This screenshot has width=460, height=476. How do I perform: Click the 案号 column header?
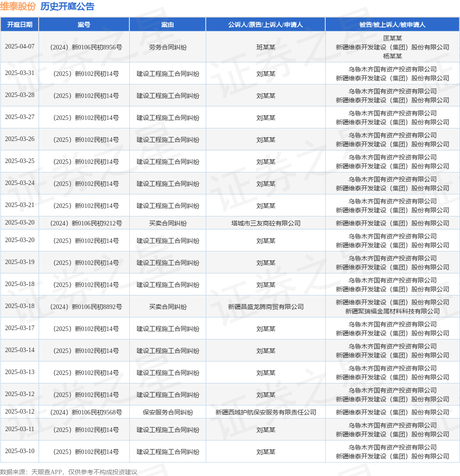[84, 25]
